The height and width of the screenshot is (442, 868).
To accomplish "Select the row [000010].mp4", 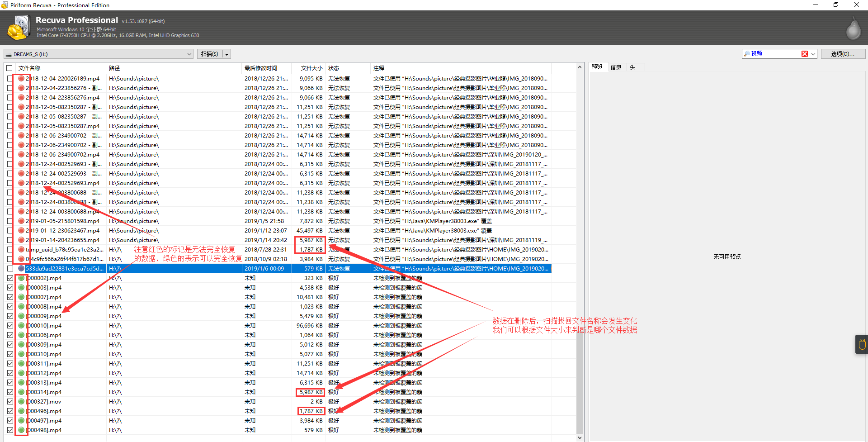I will [278, 326].
